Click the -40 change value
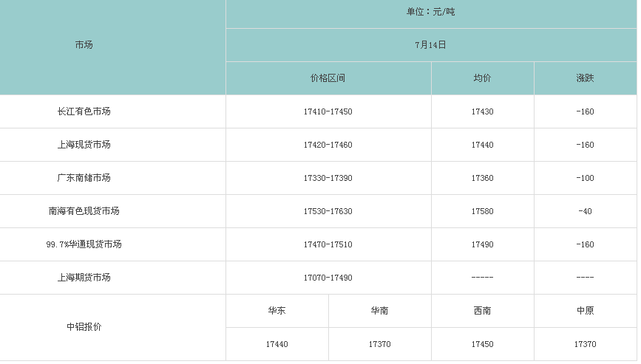This screenshot has height=364, width=641. [x=585, y=212]
